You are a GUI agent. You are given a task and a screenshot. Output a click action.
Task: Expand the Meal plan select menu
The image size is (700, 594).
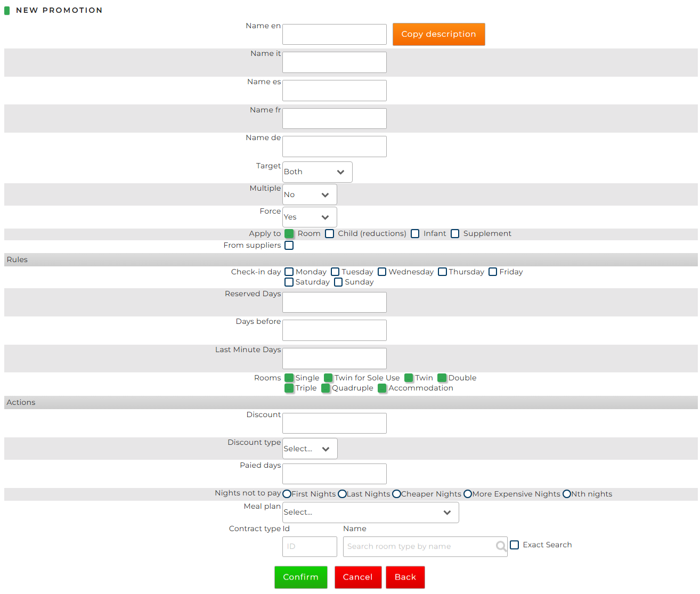pyautogui.click(x=370, y=512)
